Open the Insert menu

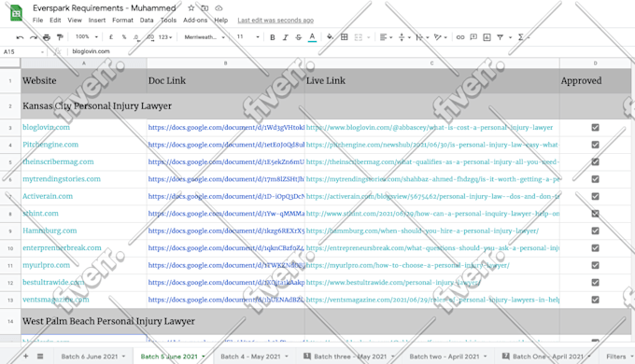click(x=97, y=21)
